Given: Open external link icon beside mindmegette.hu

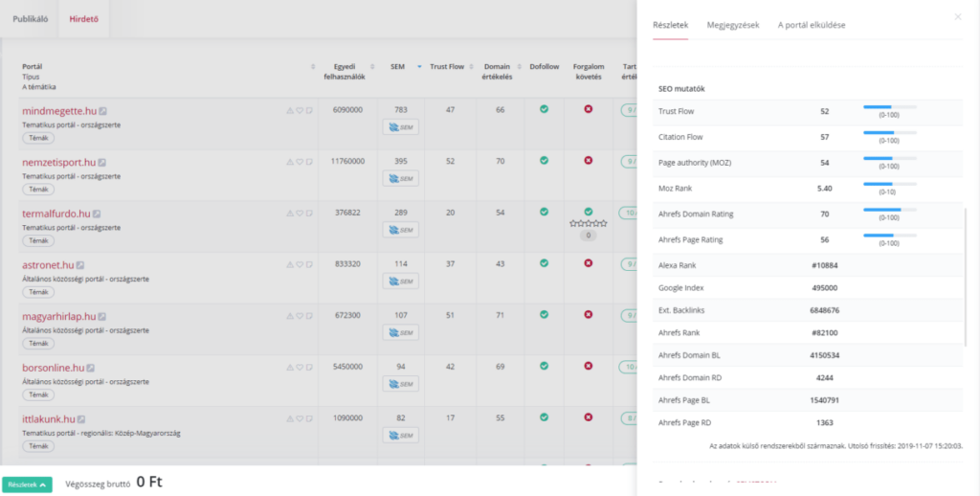Looking at the screenshot, I should point(102,111).
